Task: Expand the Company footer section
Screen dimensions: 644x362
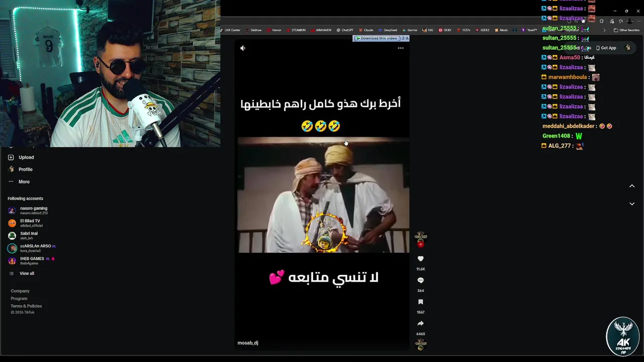Action: [x=20, y=291]
